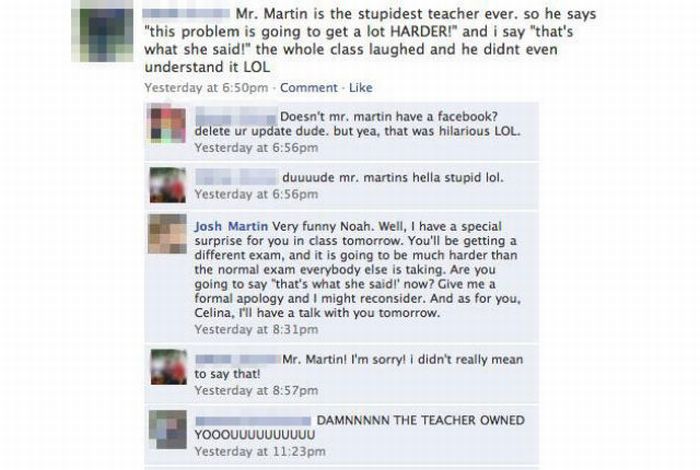Click Josh Martin's profile picture

167,234
